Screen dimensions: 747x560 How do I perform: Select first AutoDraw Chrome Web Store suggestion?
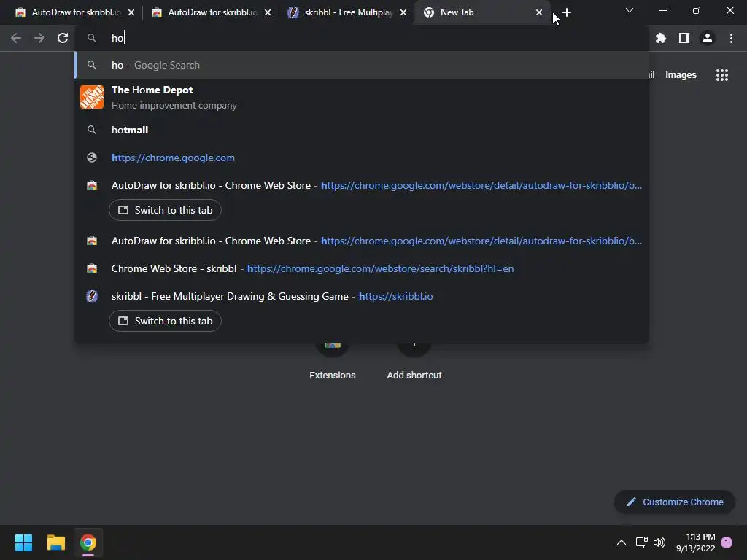[362, 185]
